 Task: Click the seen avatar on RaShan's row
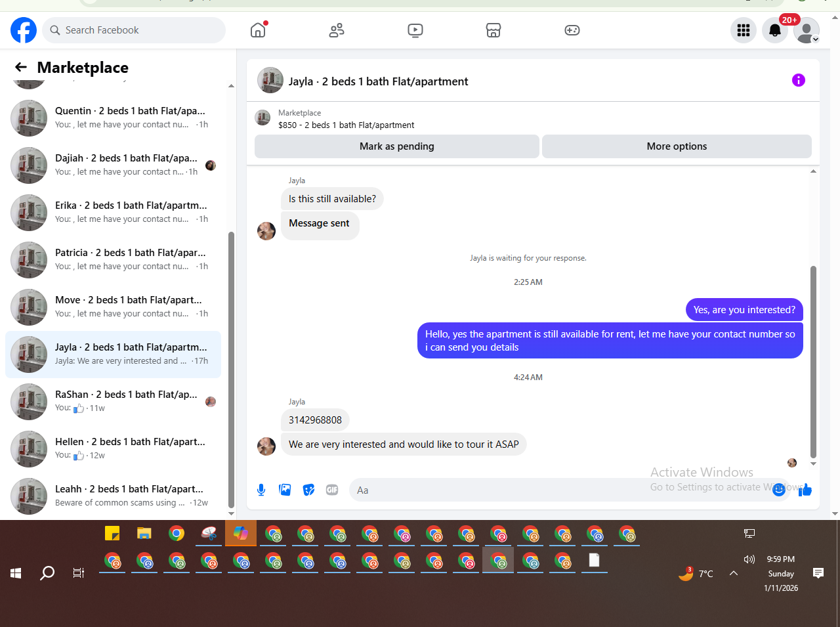pyautogui.click(x=211, y=402)
